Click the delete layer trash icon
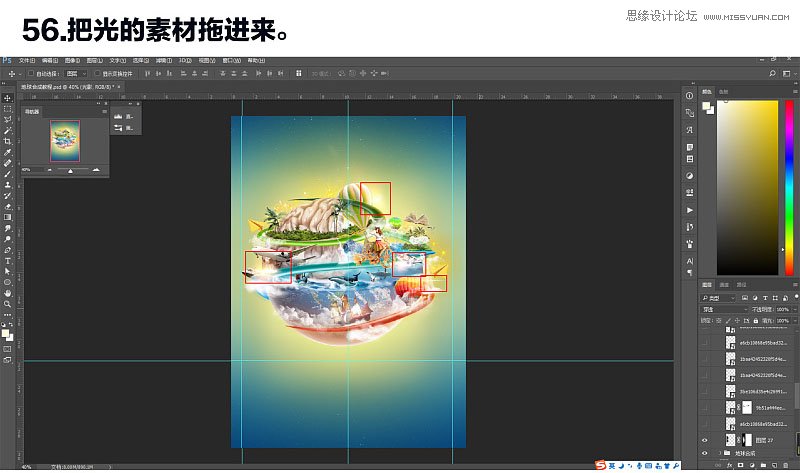 point(786,465)
